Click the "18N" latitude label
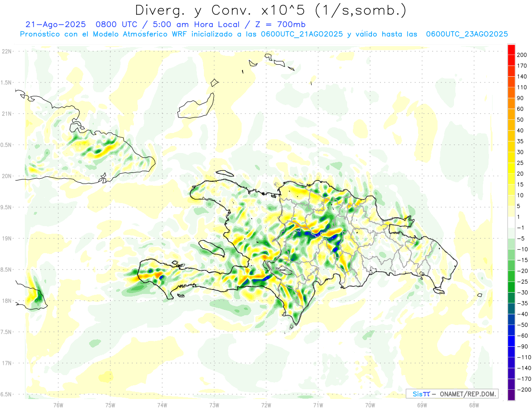Viewport: 532px width, 411px height. [7, 301]
